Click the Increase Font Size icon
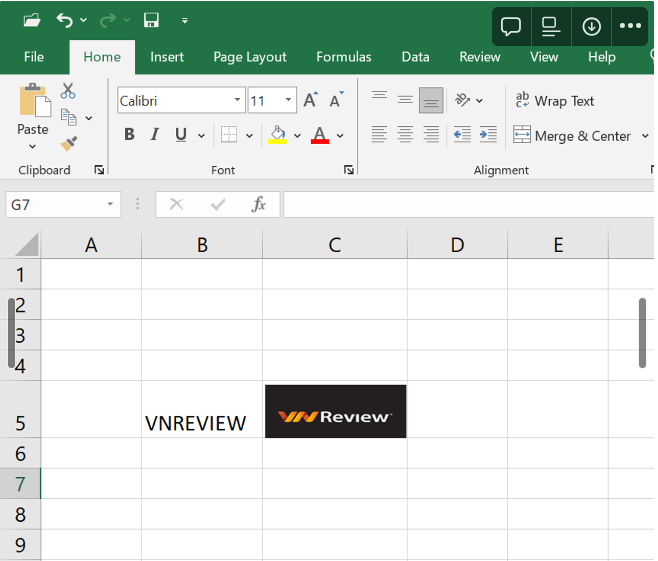 coord(310,100)
